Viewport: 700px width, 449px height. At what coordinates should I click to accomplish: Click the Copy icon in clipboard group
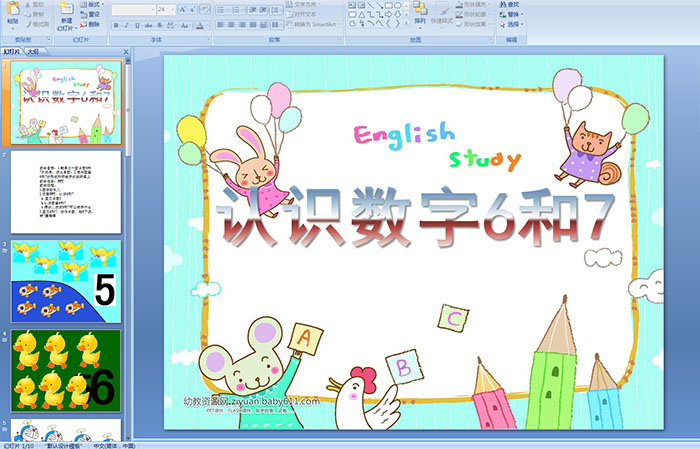[x=29, y=14]
